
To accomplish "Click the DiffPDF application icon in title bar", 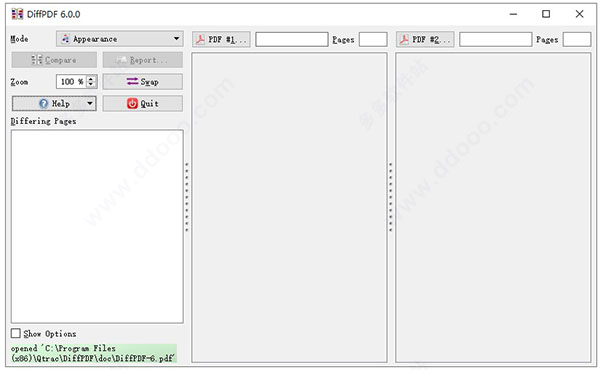I will pyautogui.click(x=17, y=14).
